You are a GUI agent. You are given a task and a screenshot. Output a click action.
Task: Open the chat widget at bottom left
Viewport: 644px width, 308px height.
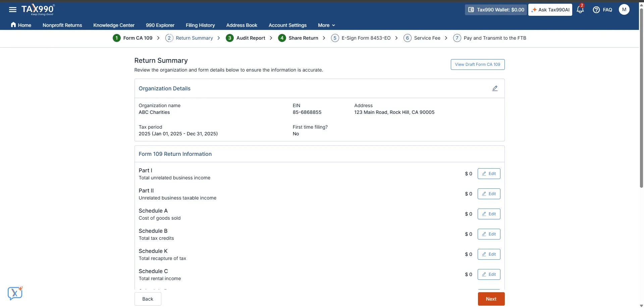pyautogui.click(x=15, y=293)
